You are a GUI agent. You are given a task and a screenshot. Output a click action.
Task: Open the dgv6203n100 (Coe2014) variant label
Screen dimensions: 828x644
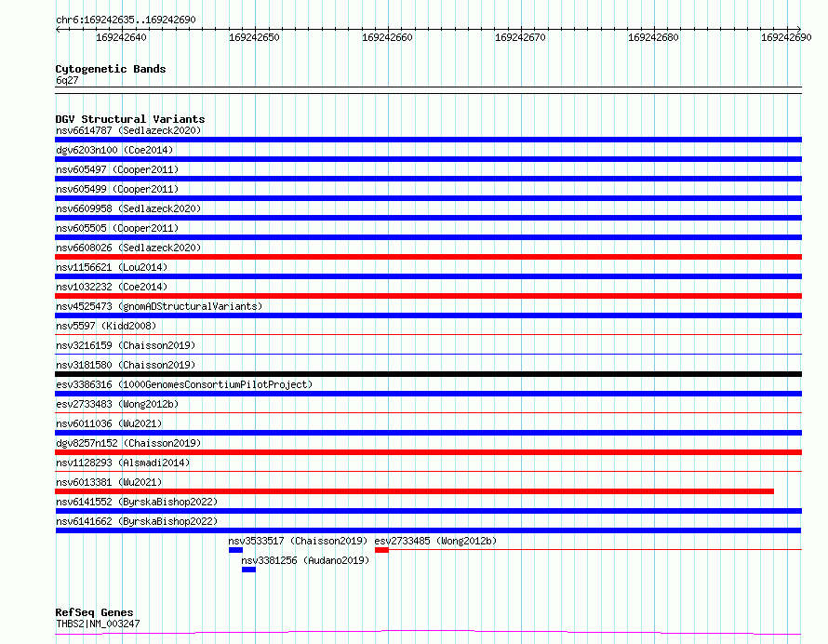(114, 150)
